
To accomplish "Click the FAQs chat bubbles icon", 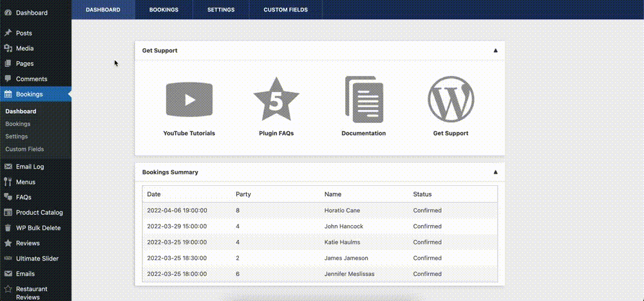I will (8, 197).
